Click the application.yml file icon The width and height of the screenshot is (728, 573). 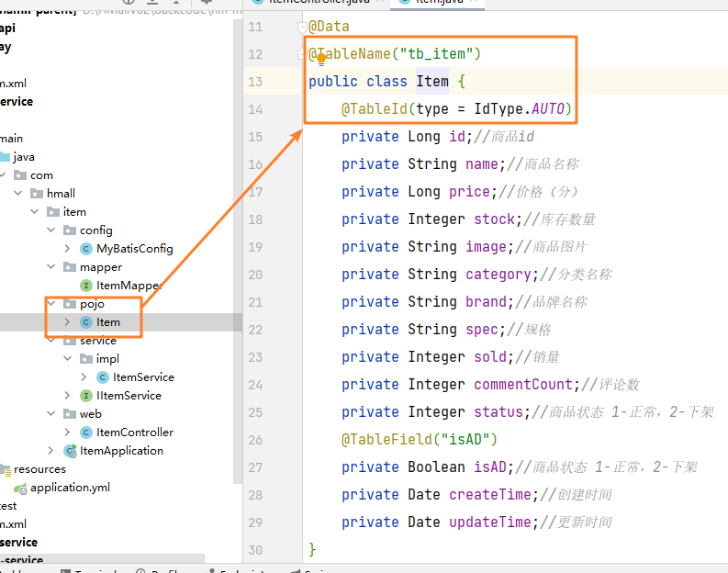pos(20,488)
